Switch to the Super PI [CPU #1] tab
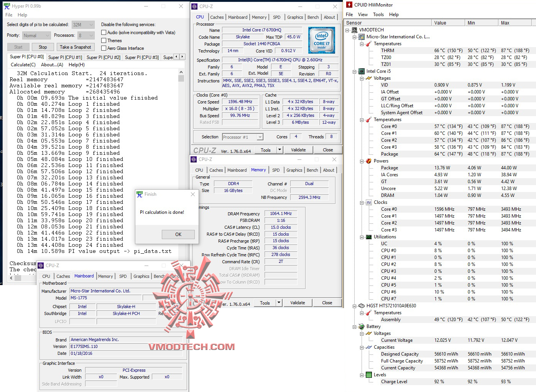 click(x=65, y=57)
